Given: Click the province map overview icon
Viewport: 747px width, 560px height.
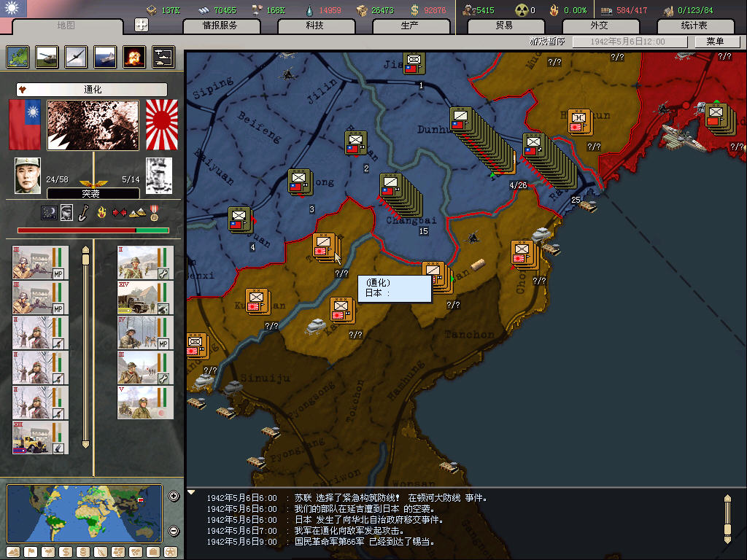Looking at the screenshot, I should tap(18, 56).
